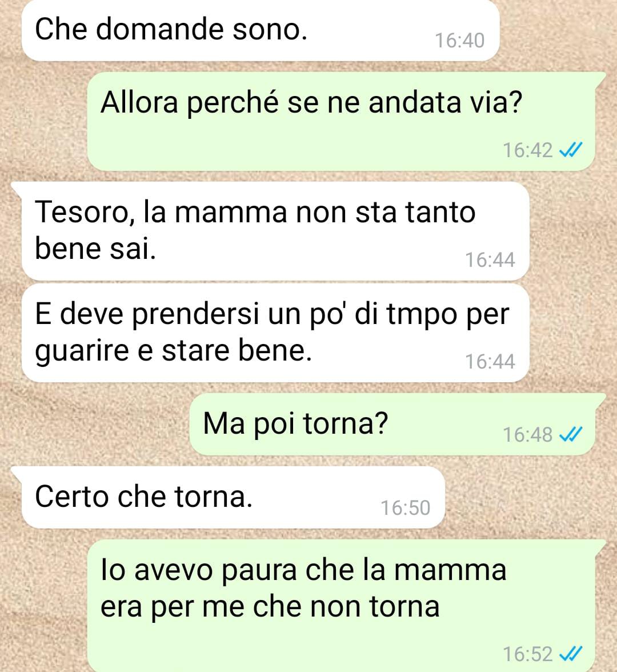The height and width of the screenshot is (672, 617).
Task: Click the first 16:44 timestamp under 'bene sai.'
Action: tap(490, 260)
